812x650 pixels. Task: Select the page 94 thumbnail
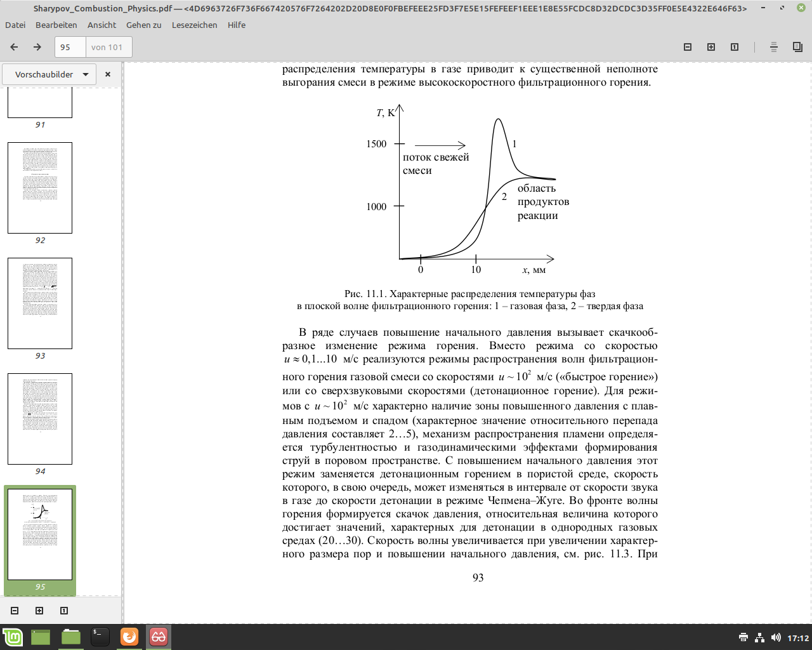(40, 419)
